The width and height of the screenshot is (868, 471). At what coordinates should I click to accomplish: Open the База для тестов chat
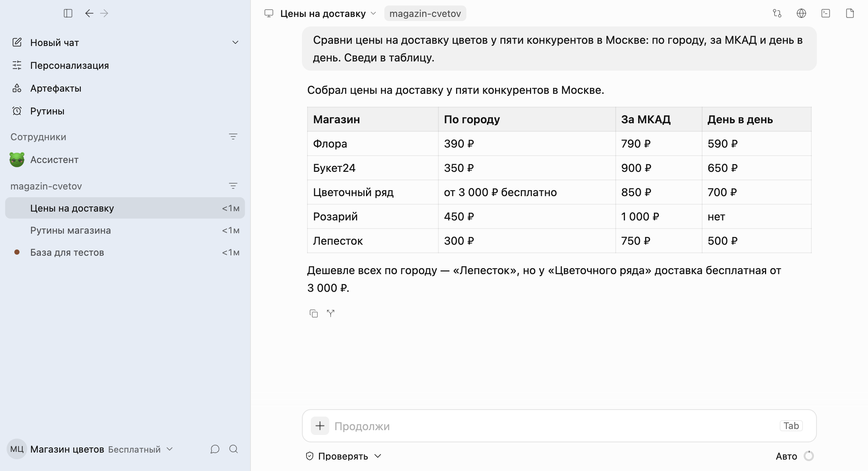click(x=125, y=252)
